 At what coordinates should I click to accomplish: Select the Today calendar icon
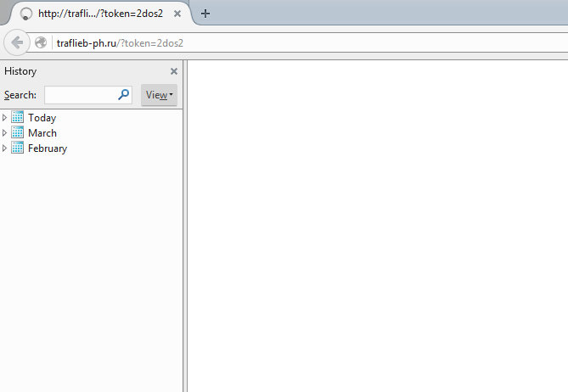[17, 117]
